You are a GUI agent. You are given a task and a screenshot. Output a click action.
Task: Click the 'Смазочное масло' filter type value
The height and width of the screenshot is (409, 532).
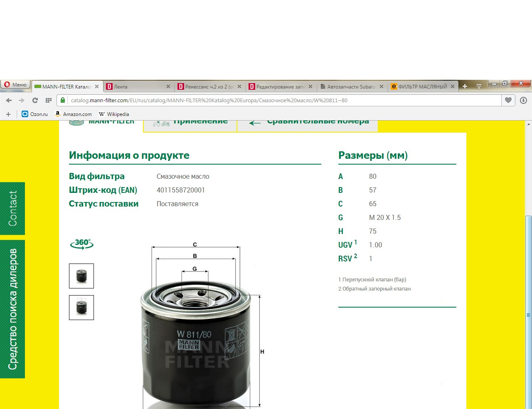point(183,176)
